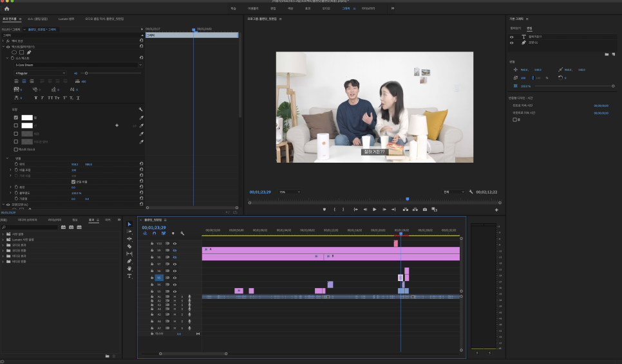This screenshot has width=622, height=364.
Task: Select the Razor tool
Action: click(129, 246)
